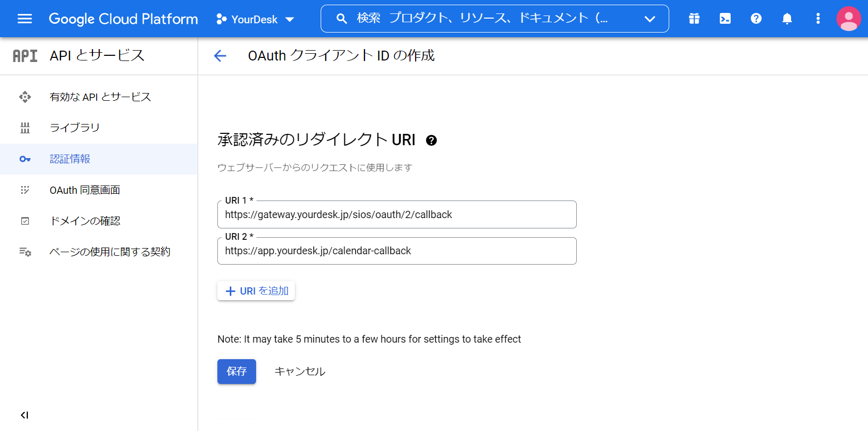Open the user account avatar
Image resolution: width=868 pixels, height=431 pixels.
coord(848,19)
